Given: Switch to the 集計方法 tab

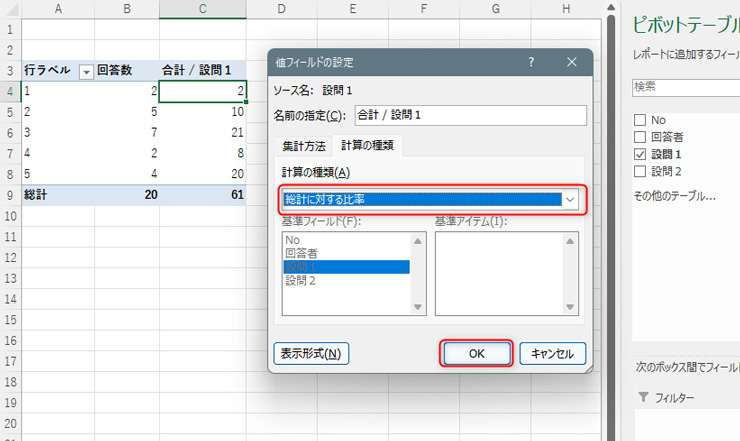Looking at the screenshot, I should point(305,146).
